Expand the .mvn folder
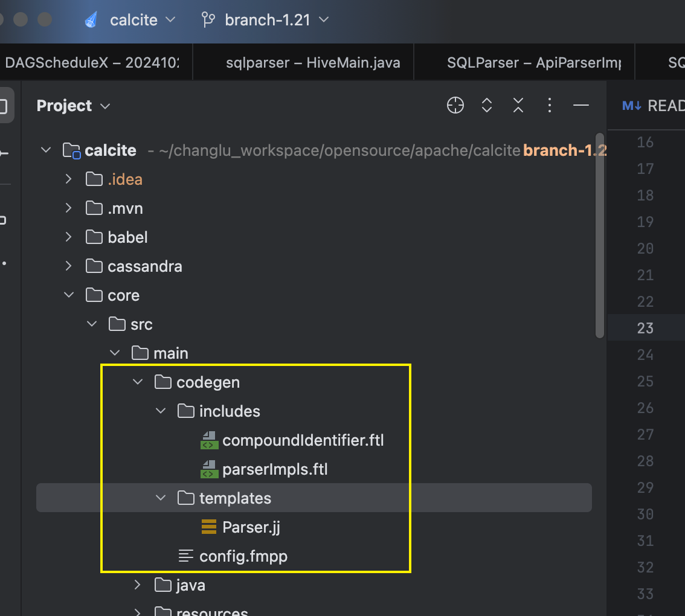685x616 pixels. click(69, 208)
